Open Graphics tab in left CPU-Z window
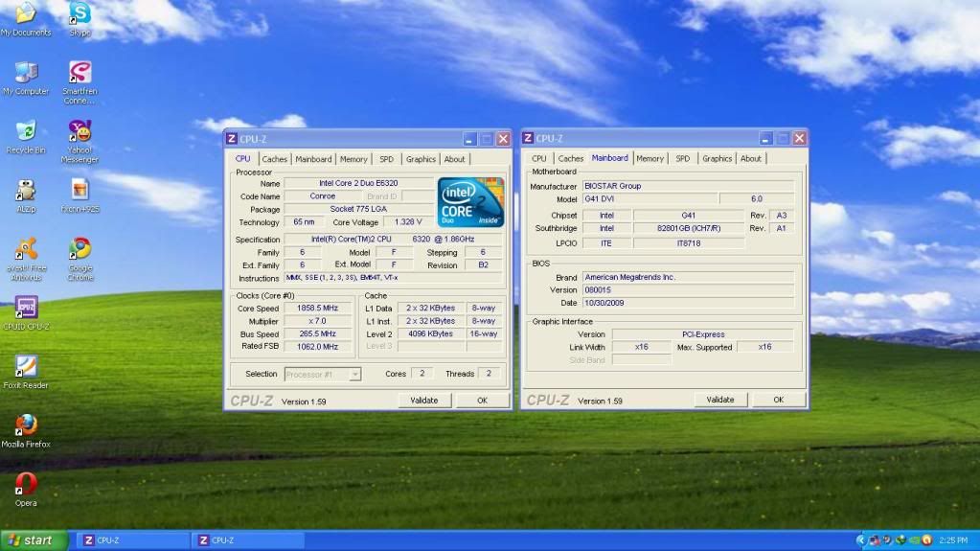 click(x=421, y=159)
